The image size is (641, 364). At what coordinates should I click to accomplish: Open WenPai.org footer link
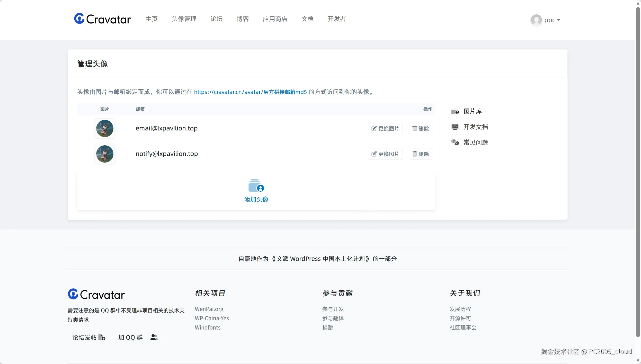[209, 309]
